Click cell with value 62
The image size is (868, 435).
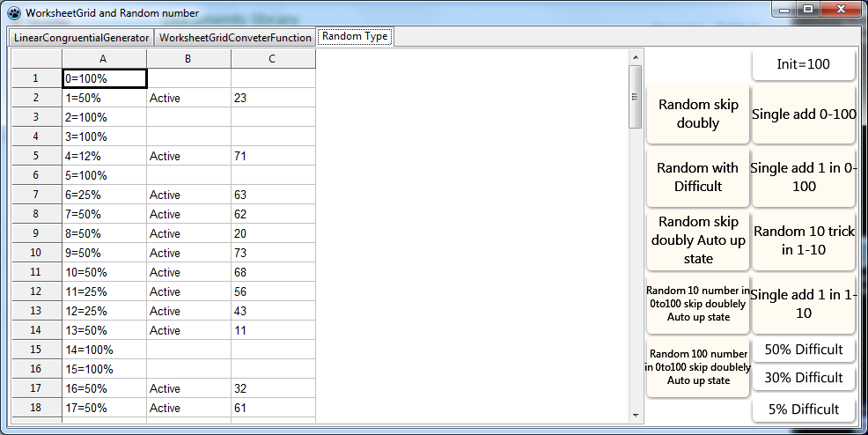pyautogui.click(x=273, y=214)
